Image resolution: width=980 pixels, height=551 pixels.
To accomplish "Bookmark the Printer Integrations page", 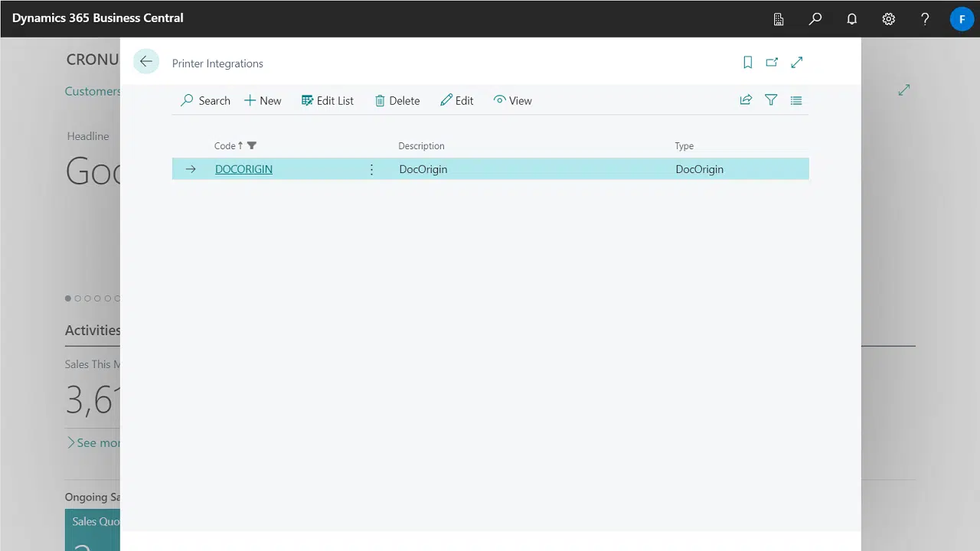I will coord(747,62).
